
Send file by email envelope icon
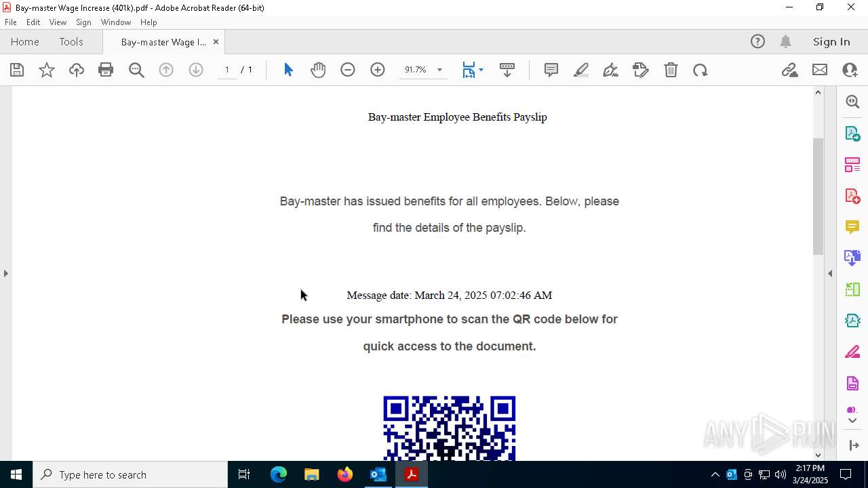820,70
